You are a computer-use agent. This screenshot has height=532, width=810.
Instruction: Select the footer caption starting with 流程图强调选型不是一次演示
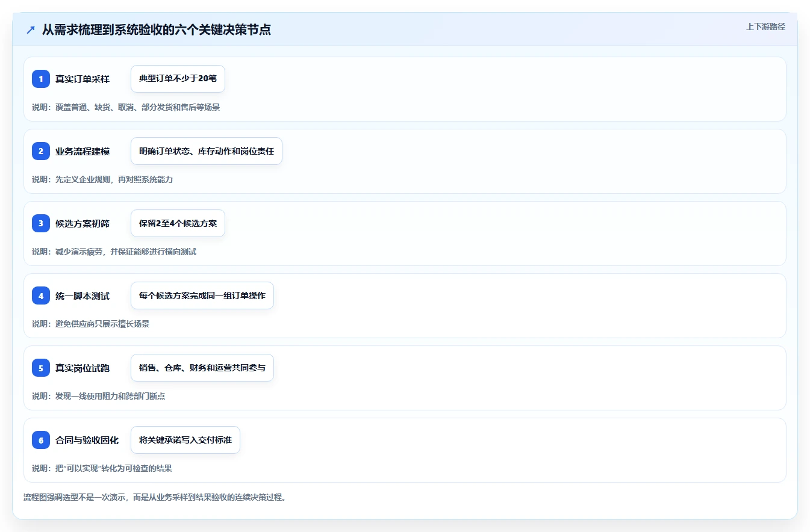154,497
